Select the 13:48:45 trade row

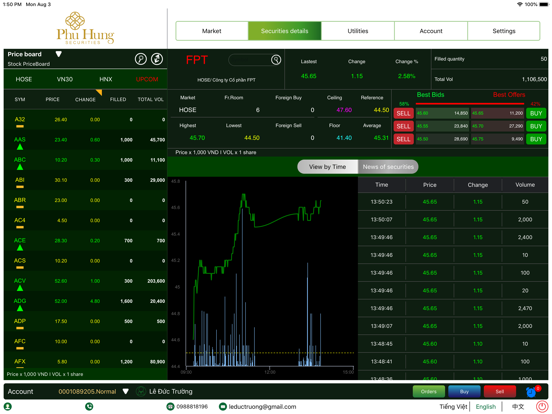click(x=453, y=344)
